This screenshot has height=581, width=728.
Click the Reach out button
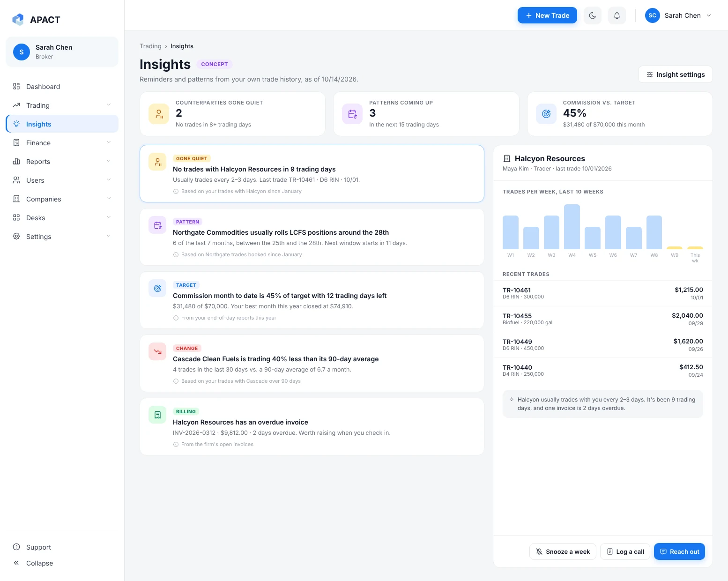(679, 551)
